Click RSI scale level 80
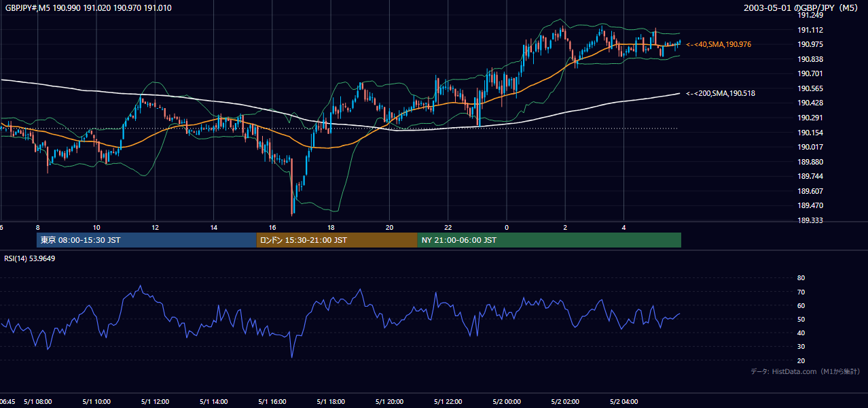This screenshot has height=408, width=868. pyautogui.click(x=801, y=278)
